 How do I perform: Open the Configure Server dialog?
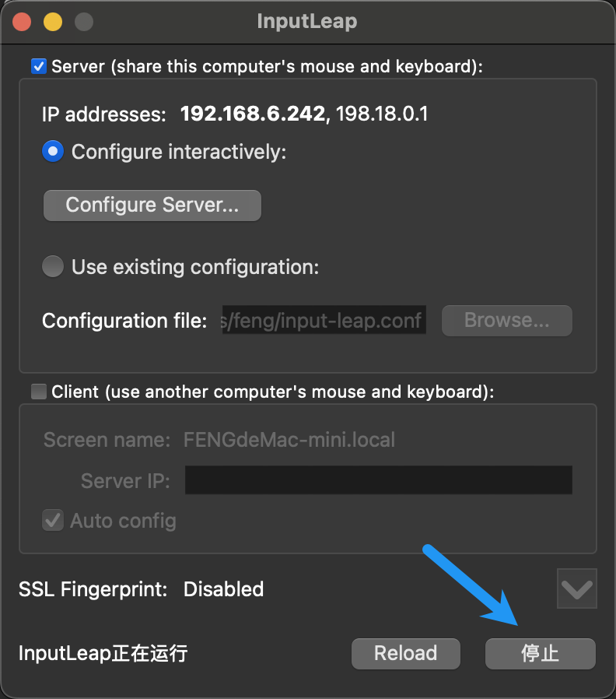152,205
